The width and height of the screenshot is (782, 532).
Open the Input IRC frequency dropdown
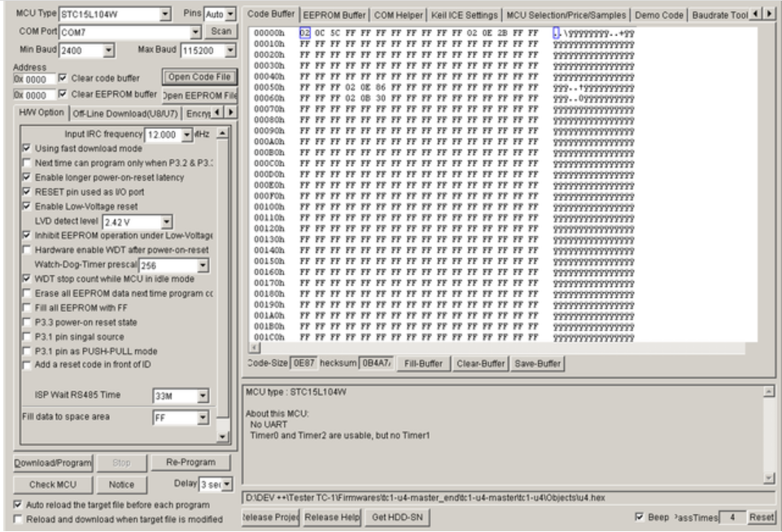pos(187,134)
